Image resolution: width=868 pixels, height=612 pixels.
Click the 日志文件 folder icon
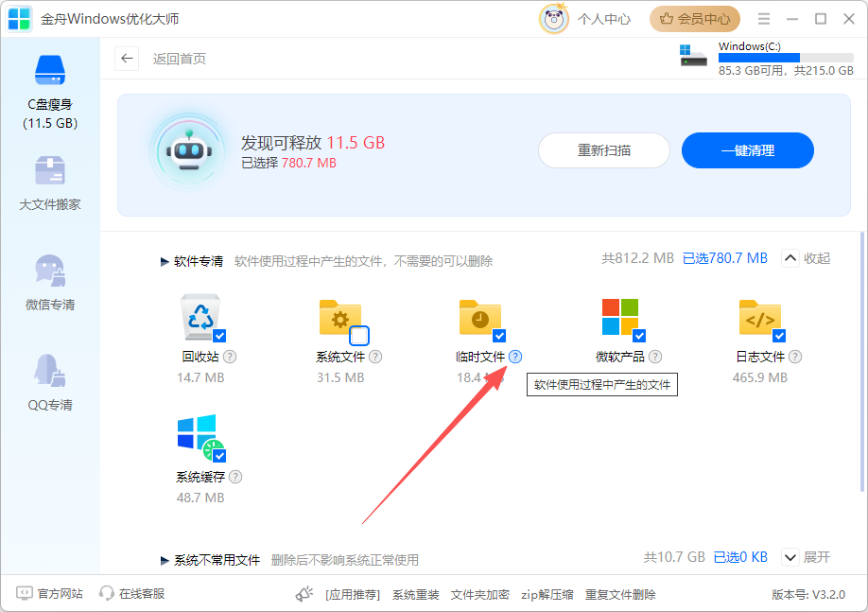click(x=759, y=317)
